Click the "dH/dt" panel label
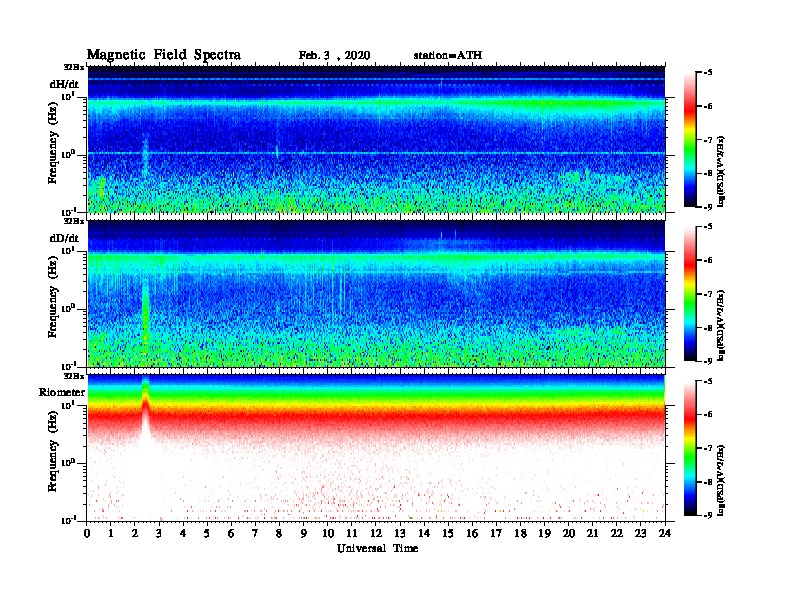The height and width of the screenshot is (612, 792). click(x=64, y=84)
